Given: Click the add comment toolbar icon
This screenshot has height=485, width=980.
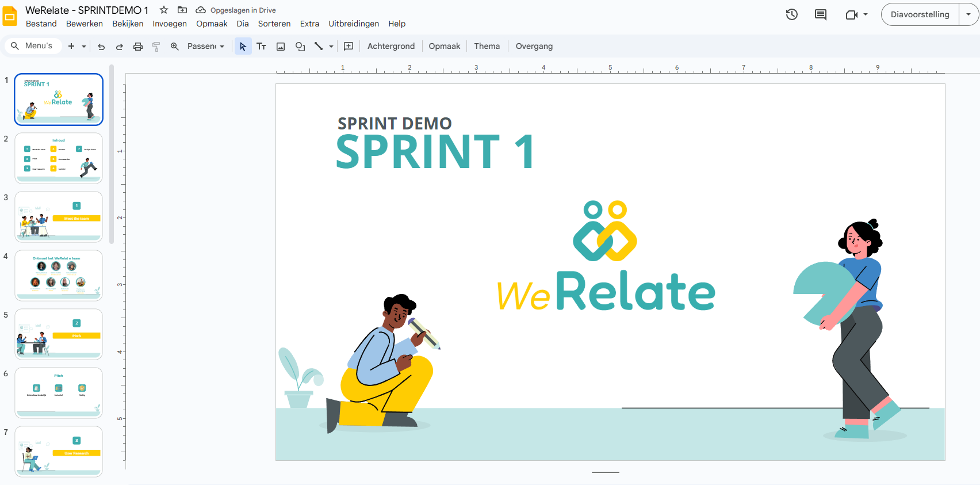Looking at the screenshot, I should pos(349,47).
